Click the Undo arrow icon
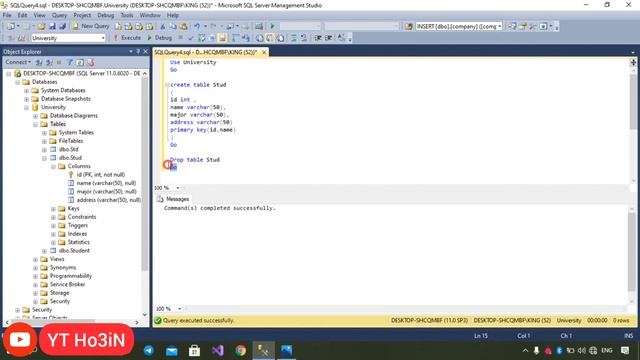 pyautogui.click(x=197, y=27)
